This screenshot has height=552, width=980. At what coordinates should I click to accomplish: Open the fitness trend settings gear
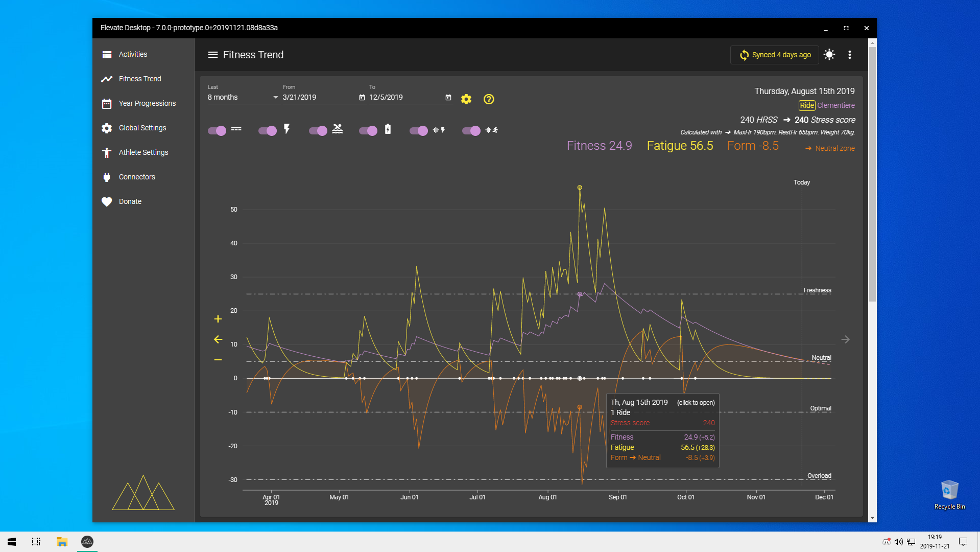466,99
